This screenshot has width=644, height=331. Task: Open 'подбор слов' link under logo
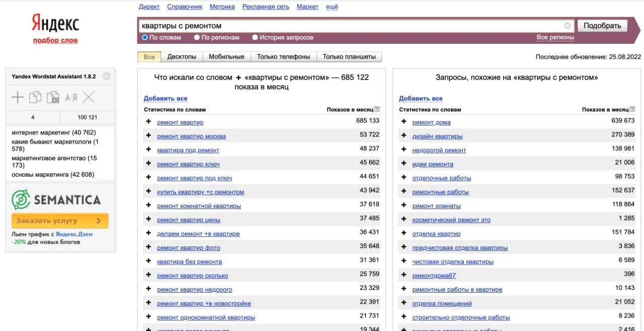tap(55, 40)
